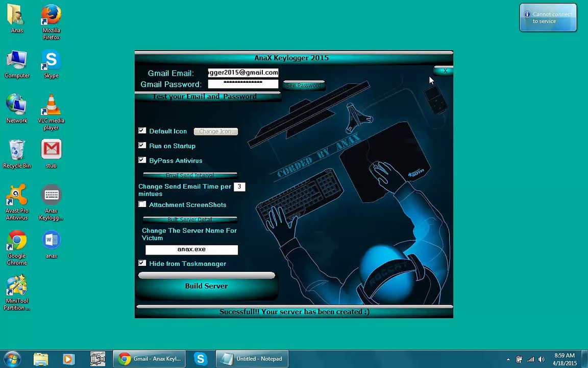Click Test your Email and Password
Viewport: 588px width, 368px height.
coord(208,97)
